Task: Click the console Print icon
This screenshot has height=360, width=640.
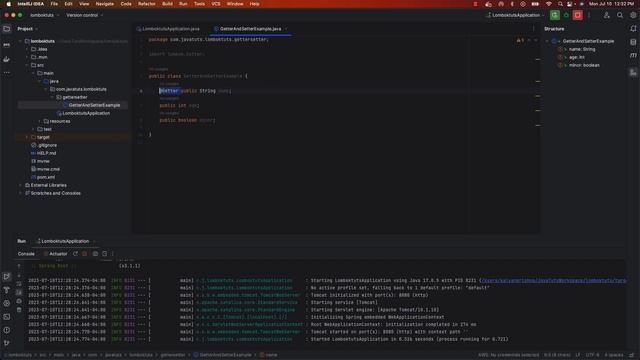Action: (x=19, y=301)
